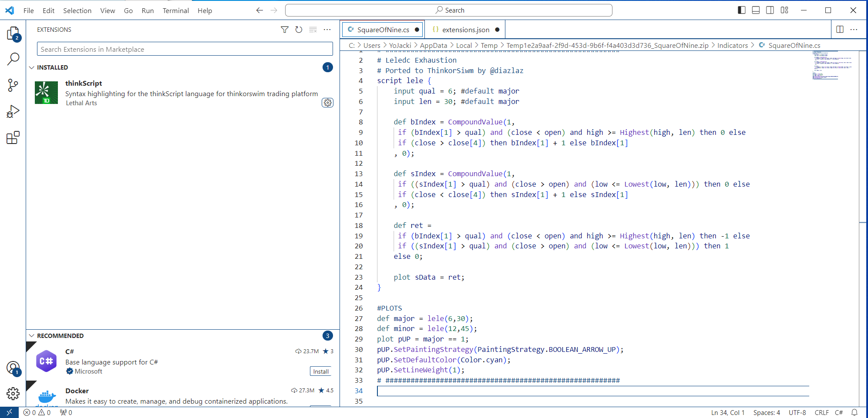Screen dimensions: 868x418
Task: Click the code minimap preview
Action: (832, 65)
